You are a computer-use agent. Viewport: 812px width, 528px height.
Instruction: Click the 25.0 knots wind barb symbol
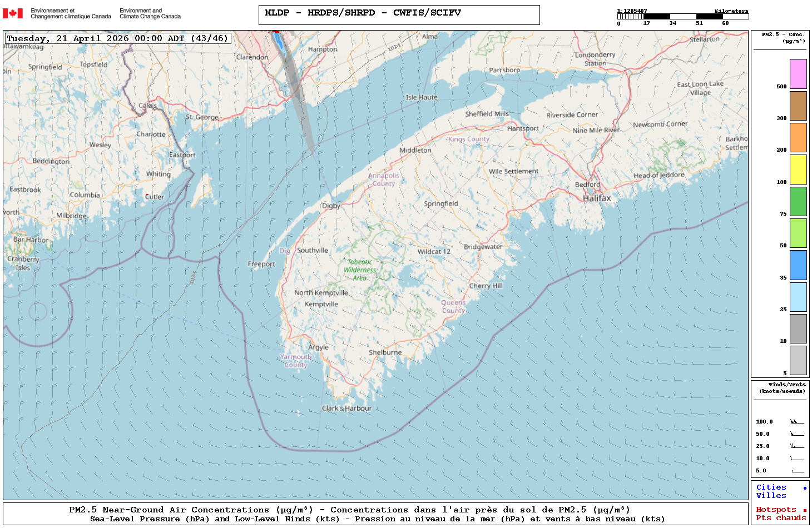[797, 446]
